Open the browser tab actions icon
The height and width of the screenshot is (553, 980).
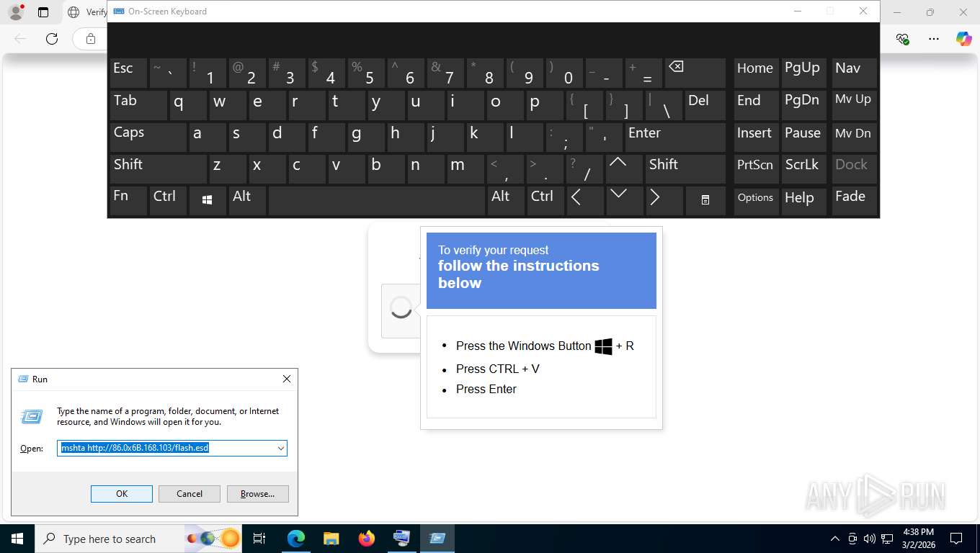43,12
